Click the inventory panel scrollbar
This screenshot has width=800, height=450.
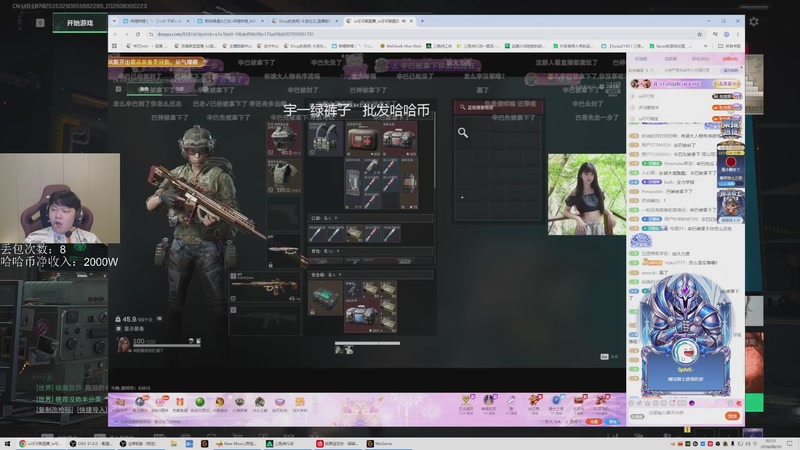(435, 153)
